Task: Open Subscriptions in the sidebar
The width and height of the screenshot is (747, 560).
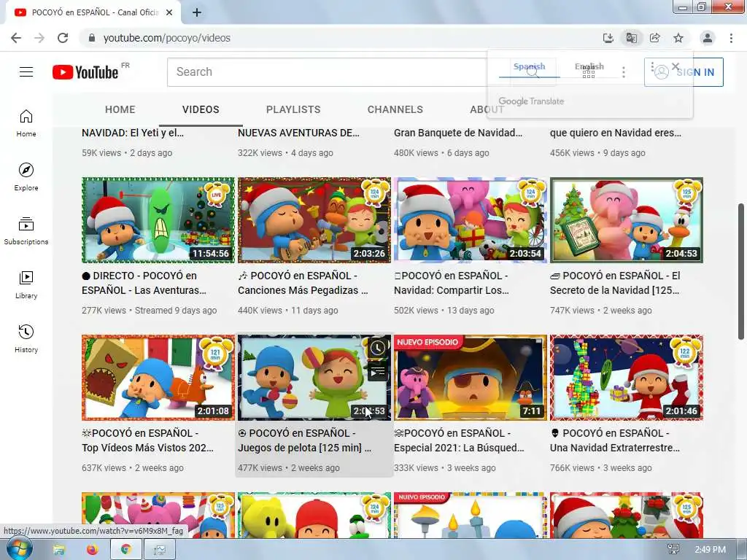Action: [26, 231]
